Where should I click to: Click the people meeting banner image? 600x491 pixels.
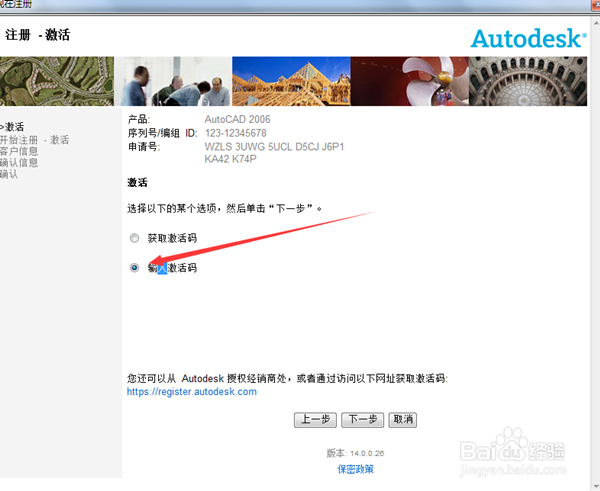173,81
